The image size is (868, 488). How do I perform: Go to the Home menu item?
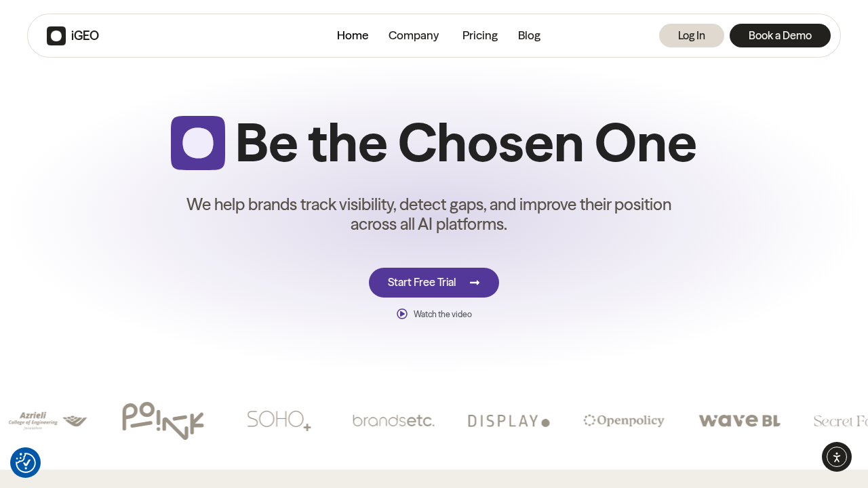pyautogui.click(x=353, y=35)
